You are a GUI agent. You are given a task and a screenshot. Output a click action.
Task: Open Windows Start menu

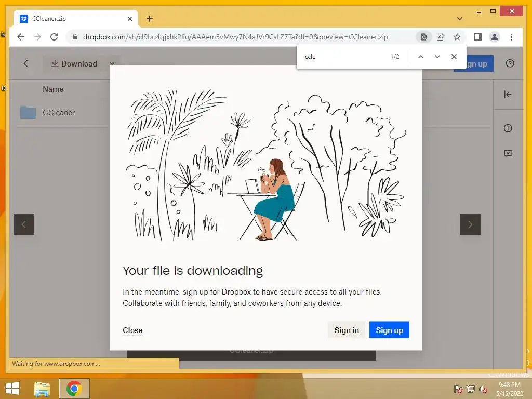click(12, 389)
